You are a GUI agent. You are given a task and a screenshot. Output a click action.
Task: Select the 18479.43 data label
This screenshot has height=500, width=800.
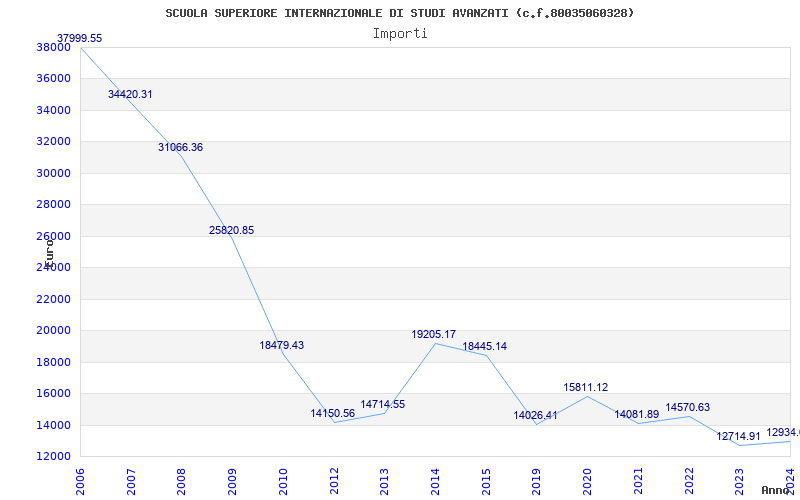click(x=282, y=345)
